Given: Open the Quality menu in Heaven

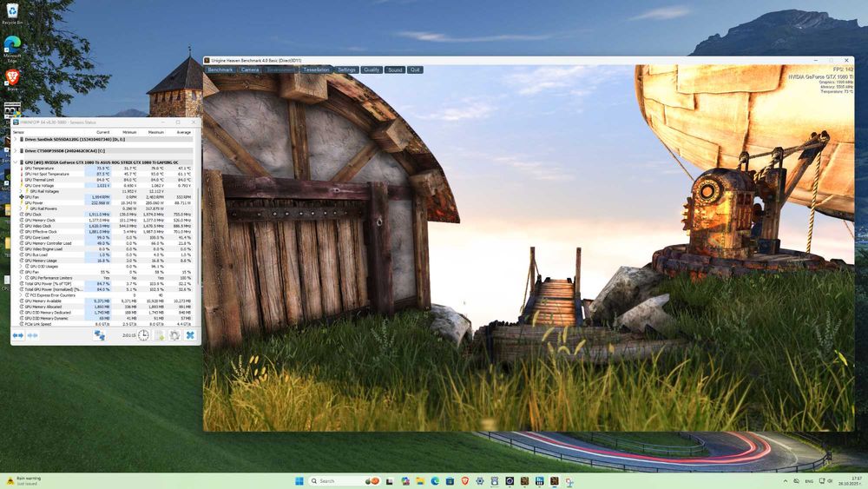Looking at the screenshot, I should click(372, 69).
